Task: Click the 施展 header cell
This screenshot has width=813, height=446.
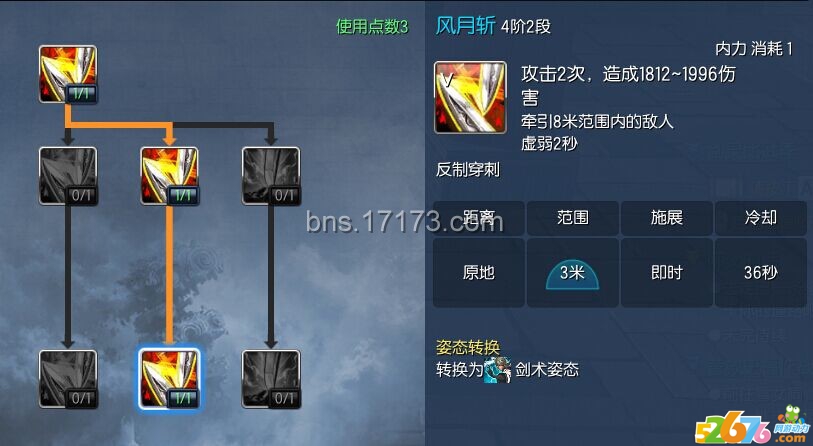Action: click(667, 218)
